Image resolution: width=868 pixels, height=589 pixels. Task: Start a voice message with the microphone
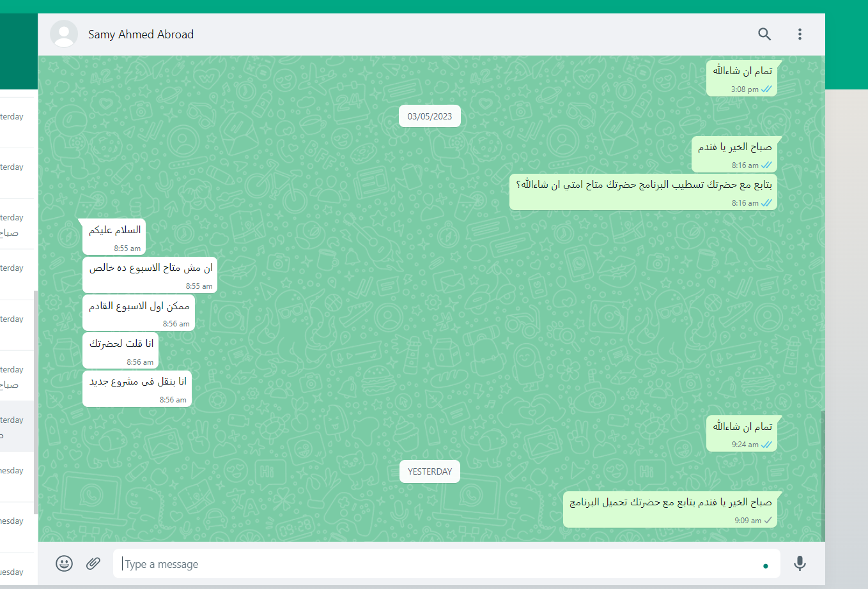(x=800, y=563)
